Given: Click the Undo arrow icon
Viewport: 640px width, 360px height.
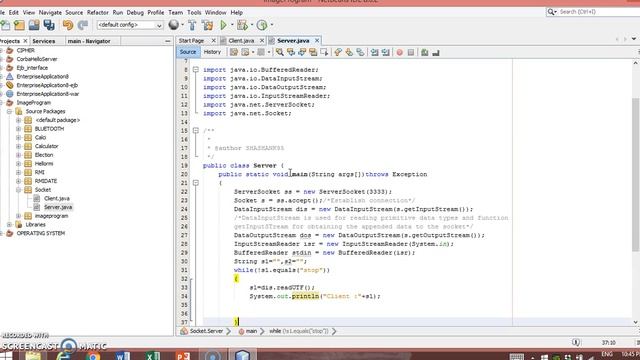Looking at the screenshot, I should (68, 25).
